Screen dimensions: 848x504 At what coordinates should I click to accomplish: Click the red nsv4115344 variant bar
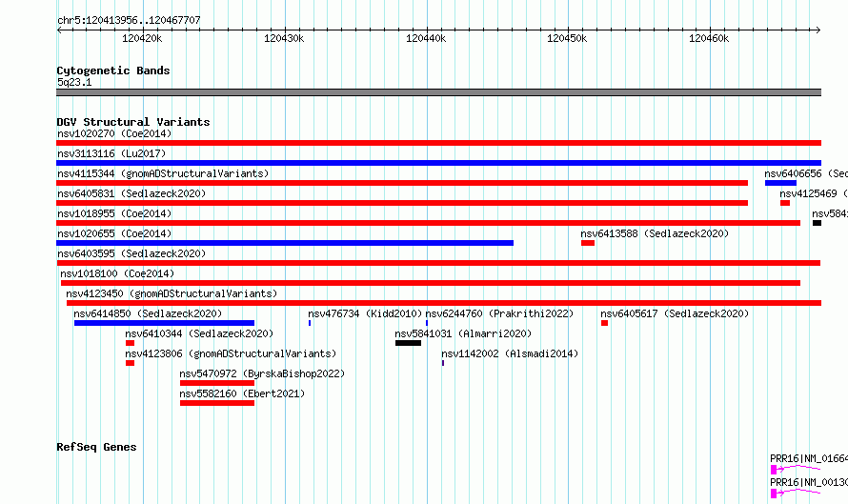402,183
